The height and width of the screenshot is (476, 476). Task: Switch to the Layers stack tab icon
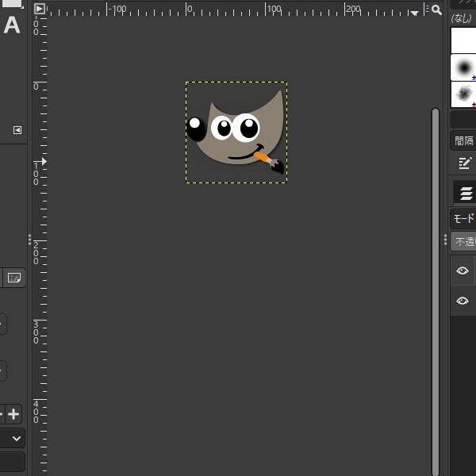(x=466, y=193)
